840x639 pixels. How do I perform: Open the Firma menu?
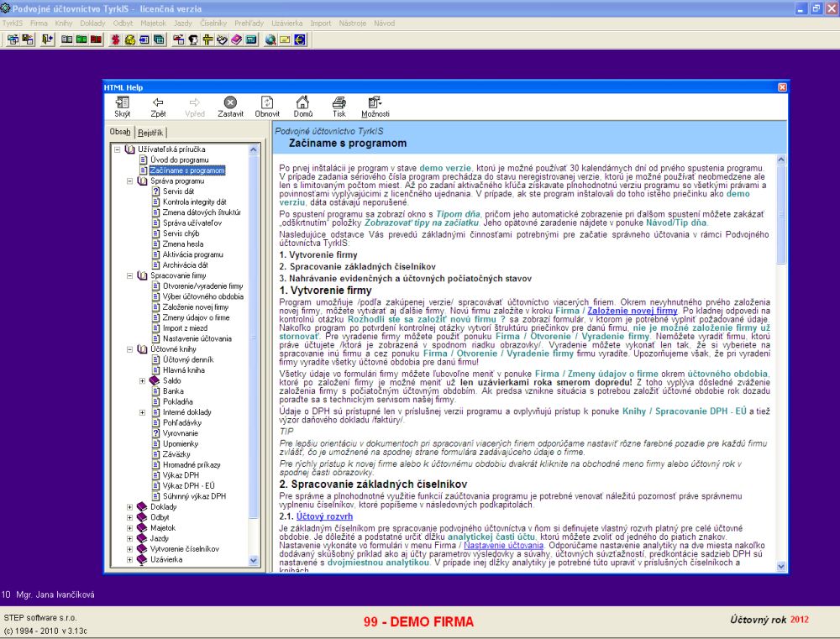point(39,23)
